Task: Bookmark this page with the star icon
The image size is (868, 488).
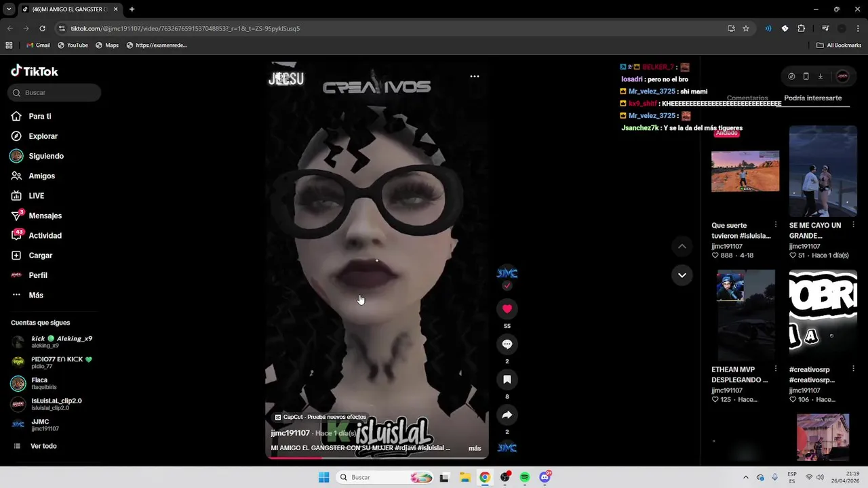Action: pyautogui.click(x=746, y=28)
